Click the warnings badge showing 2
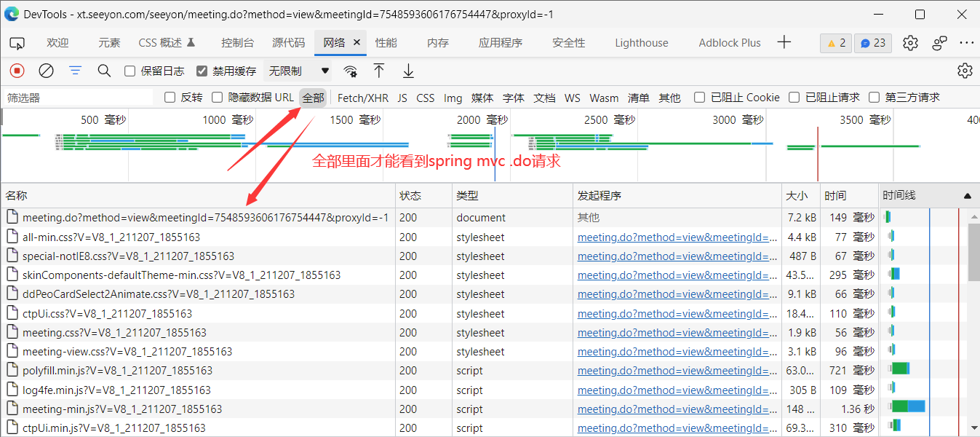The width and height of the screenshot is (980, 437). pyautogui.click(x=835, y=43)
